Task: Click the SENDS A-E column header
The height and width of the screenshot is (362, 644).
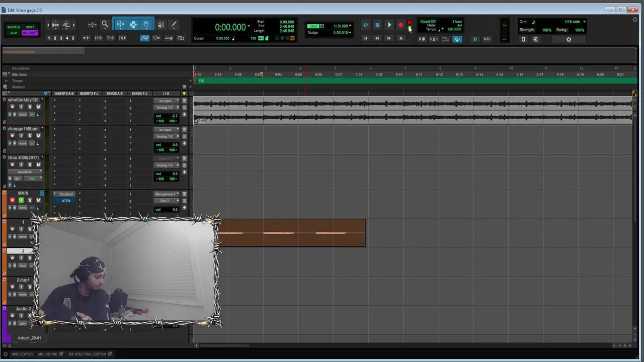Action: 114,94
